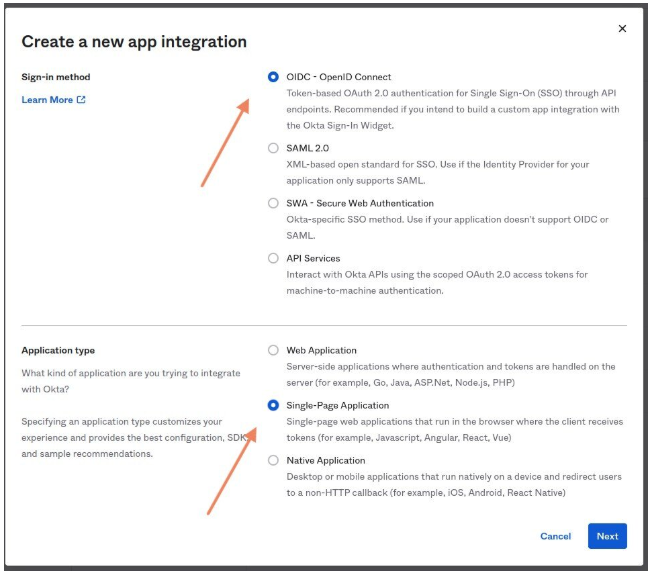649x571 pixels.
Task: Pick the SWA radio button
Action: click(273, 203)
